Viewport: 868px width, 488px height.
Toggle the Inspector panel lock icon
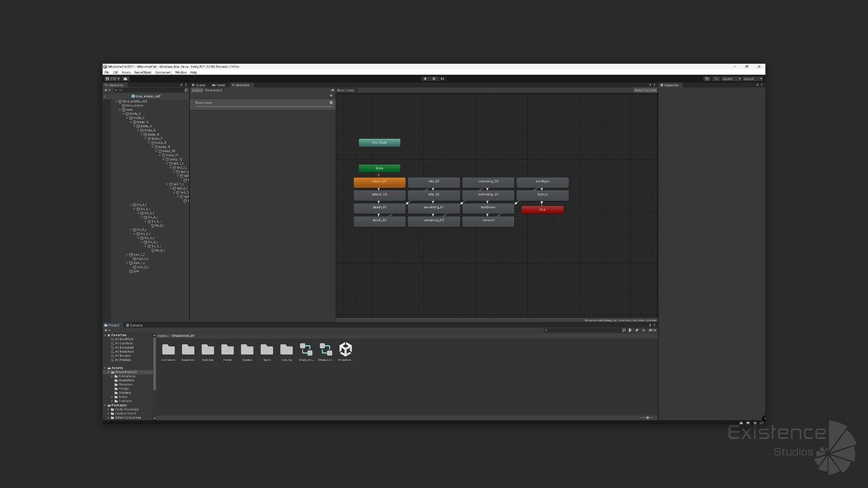coord(757,85)
